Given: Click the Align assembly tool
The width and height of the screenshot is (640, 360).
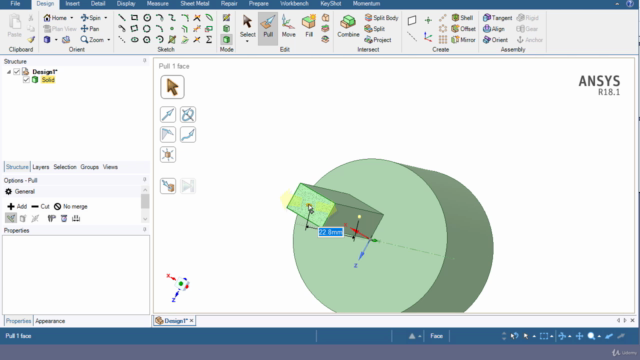Looking at the screenshot, I should tap(494, 29).
